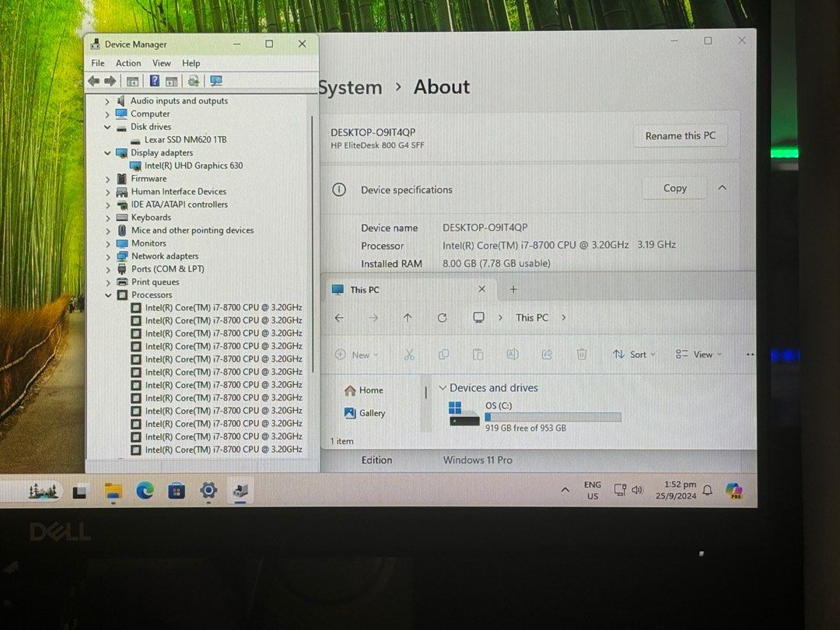Collapse the Device specifications section chevron

tap(722, 187)
